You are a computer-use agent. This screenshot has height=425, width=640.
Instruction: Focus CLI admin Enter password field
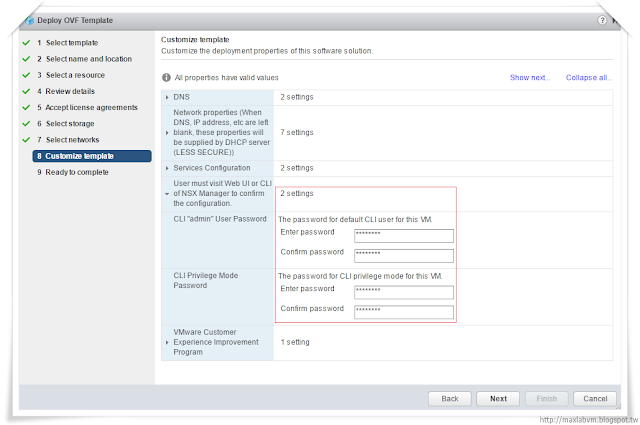404,236
